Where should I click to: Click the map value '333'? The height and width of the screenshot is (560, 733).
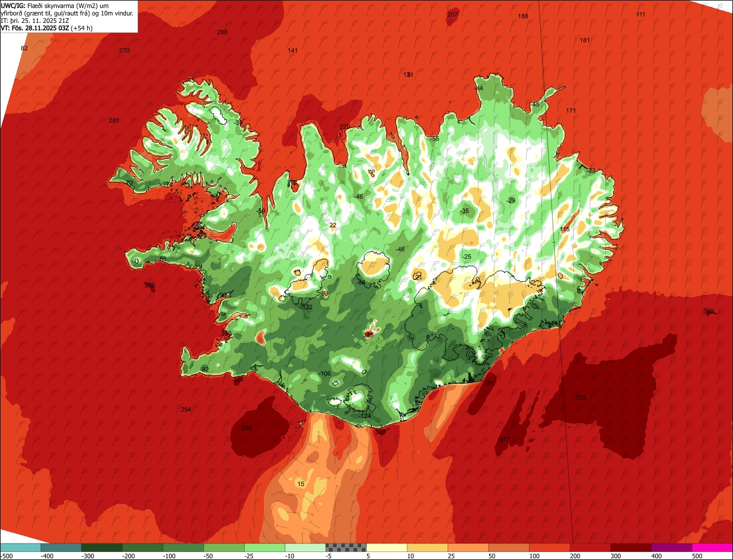tap(581, 397)
